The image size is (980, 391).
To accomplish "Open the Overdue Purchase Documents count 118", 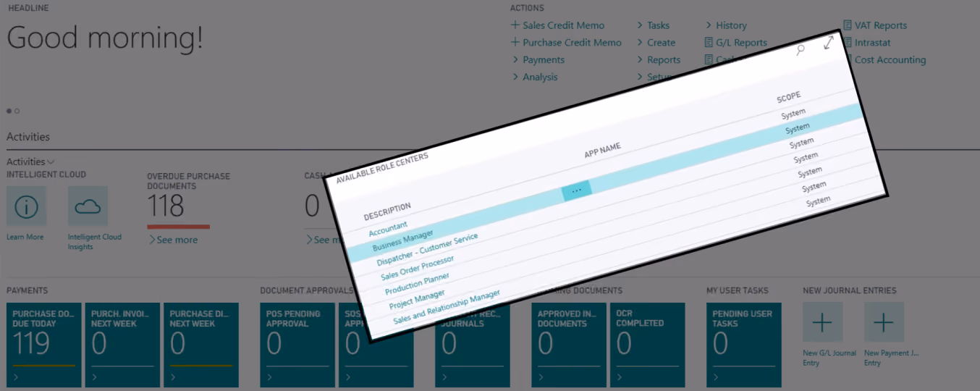I will 166,207.
